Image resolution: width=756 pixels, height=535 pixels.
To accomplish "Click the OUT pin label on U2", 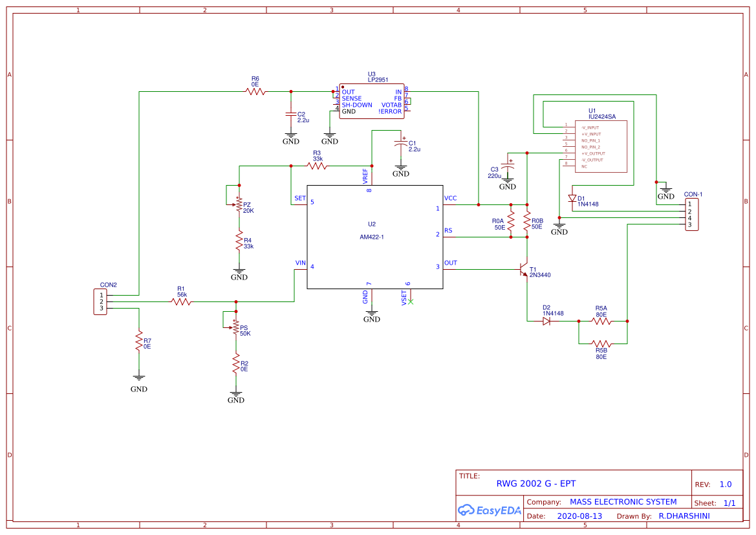I will click(x=451, y=263).
